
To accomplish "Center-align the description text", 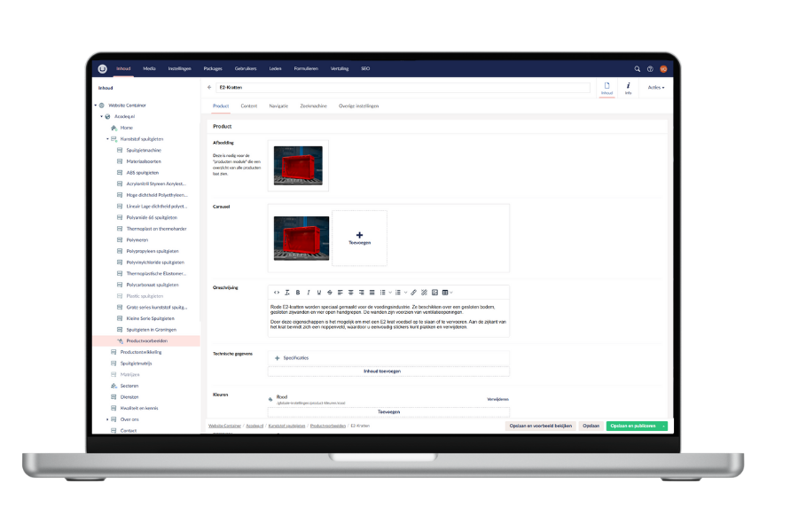I will click(349, 293).
